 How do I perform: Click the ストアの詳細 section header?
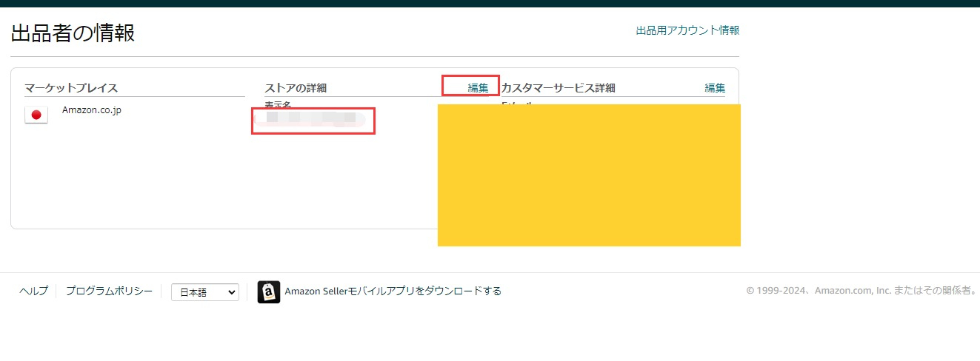[296, 88]
